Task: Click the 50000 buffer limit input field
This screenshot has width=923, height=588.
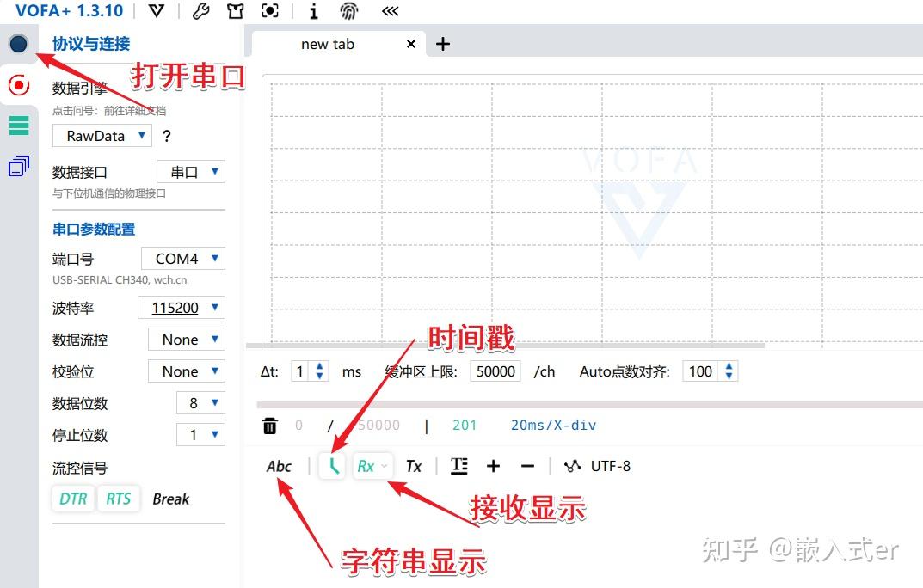Action: pos(495,371)
